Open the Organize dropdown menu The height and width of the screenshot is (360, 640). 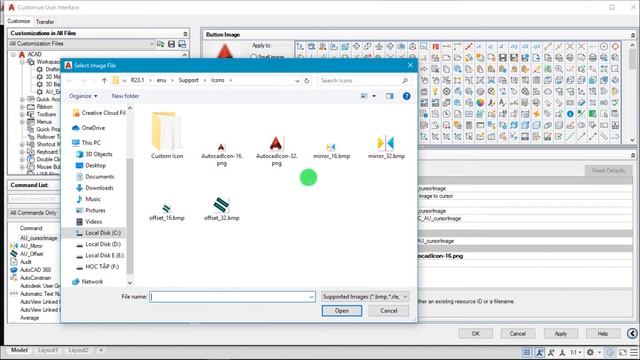[x=83, y=96]
